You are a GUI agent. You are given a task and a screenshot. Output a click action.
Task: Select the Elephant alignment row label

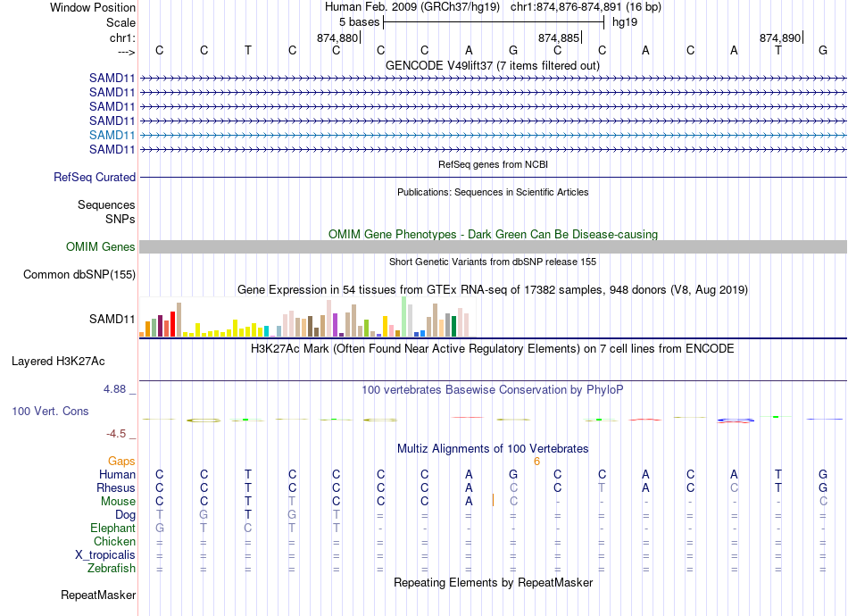pyautogui.click(x=112, y=528)
